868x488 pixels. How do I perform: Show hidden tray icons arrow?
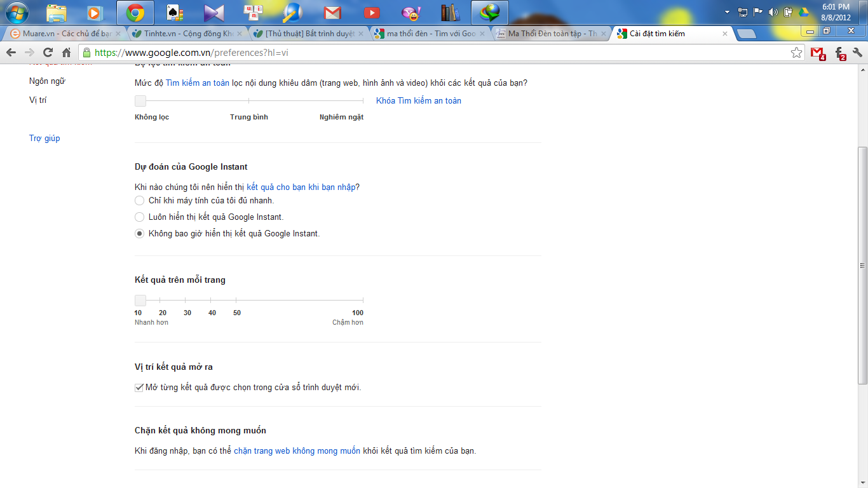click(x=728, y=12)
